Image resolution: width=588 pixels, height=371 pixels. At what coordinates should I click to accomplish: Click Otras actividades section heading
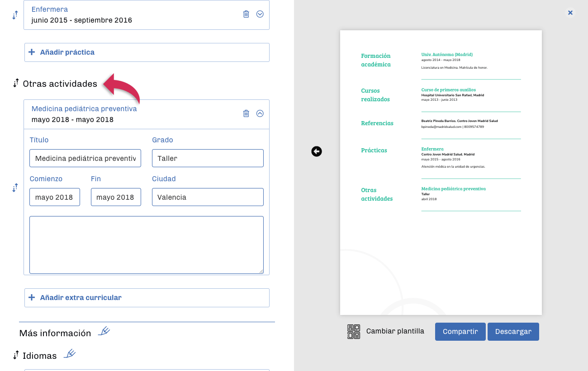(x=60, y=84)
